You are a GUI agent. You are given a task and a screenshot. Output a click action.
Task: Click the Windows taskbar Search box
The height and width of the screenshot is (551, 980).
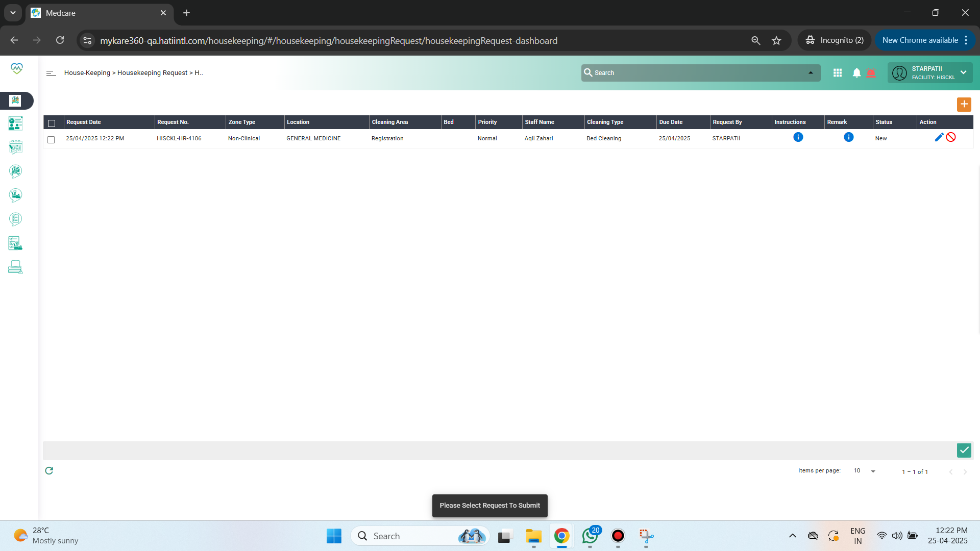[x=420, y=536]
